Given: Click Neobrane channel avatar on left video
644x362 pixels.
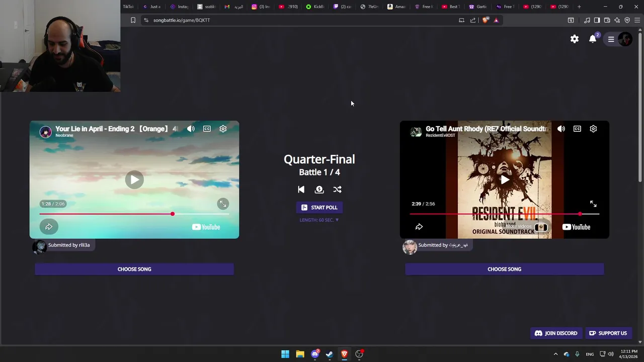Looking at the screenshot, I should [x=46, y=132].
